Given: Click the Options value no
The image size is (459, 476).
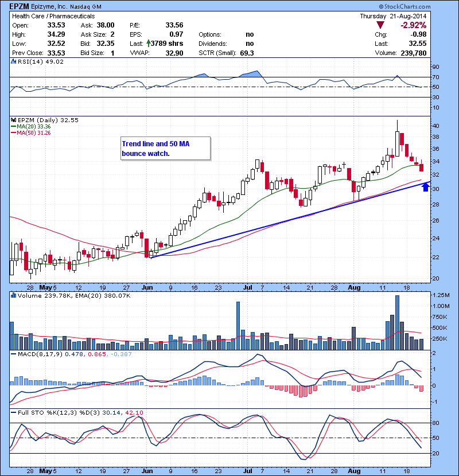Looking at the screenshot, I should [250, 34].
